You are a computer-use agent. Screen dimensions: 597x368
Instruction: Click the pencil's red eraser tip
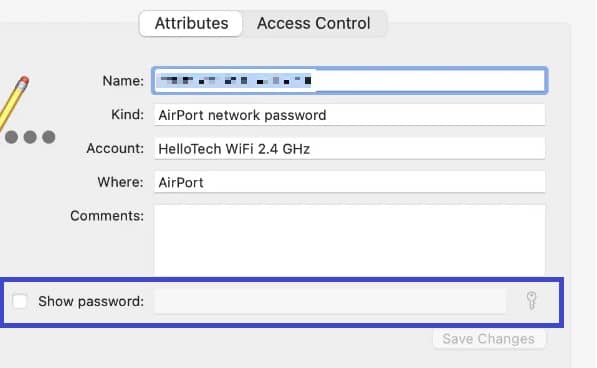tap(24, 82)
